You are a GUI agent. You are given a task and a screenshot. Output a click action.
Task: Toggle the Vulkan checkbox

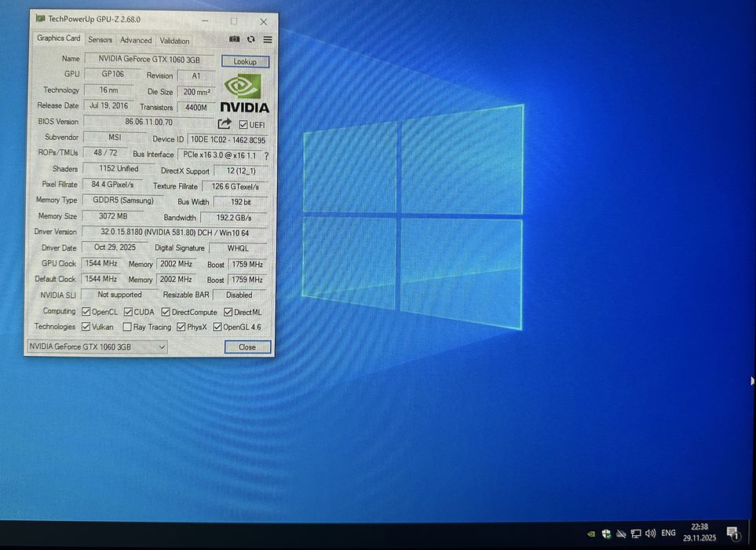pos(86,327)
